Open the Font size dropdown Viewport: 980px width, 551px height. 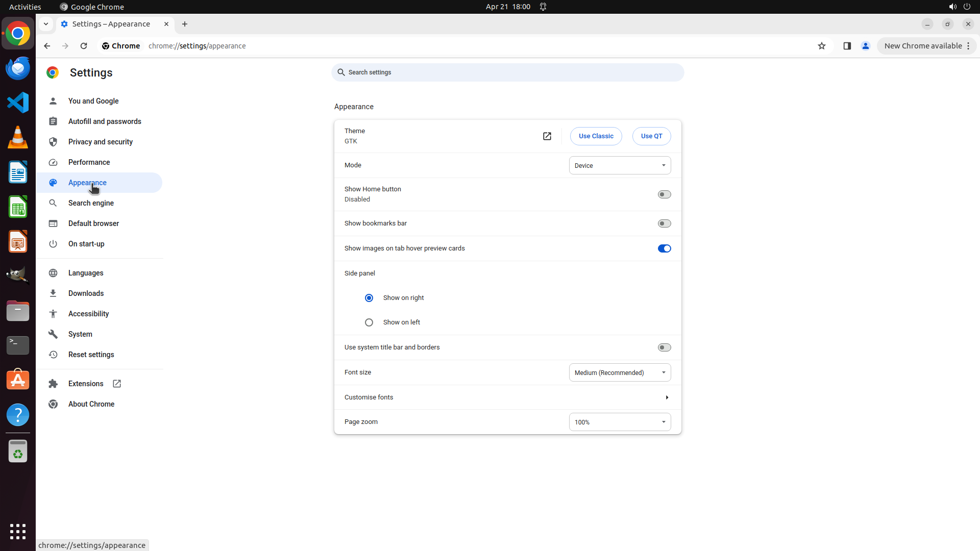[x=620, y=372]
